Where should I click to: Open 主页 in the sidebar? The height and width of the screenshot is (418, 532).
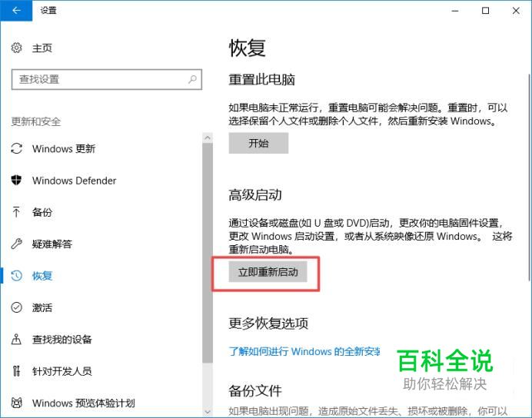(42, 48)
